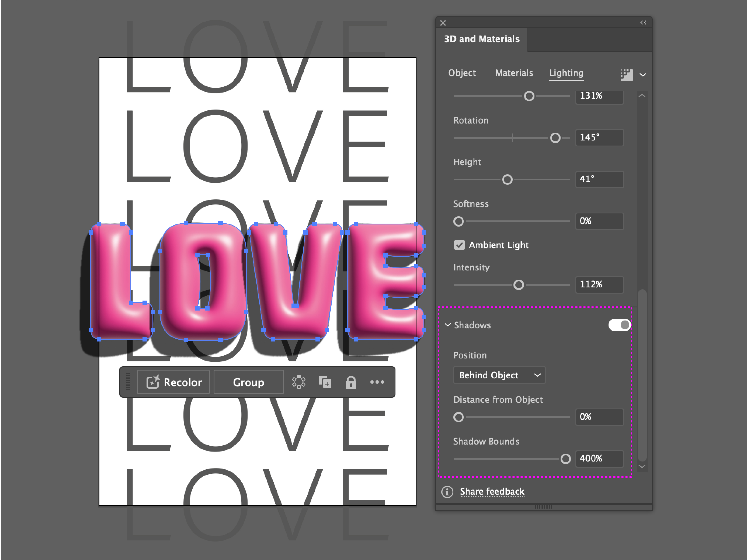Screen dimensions: 747x560
Task: Expand render settings dropdown arrow
Action: coord(643,75)
